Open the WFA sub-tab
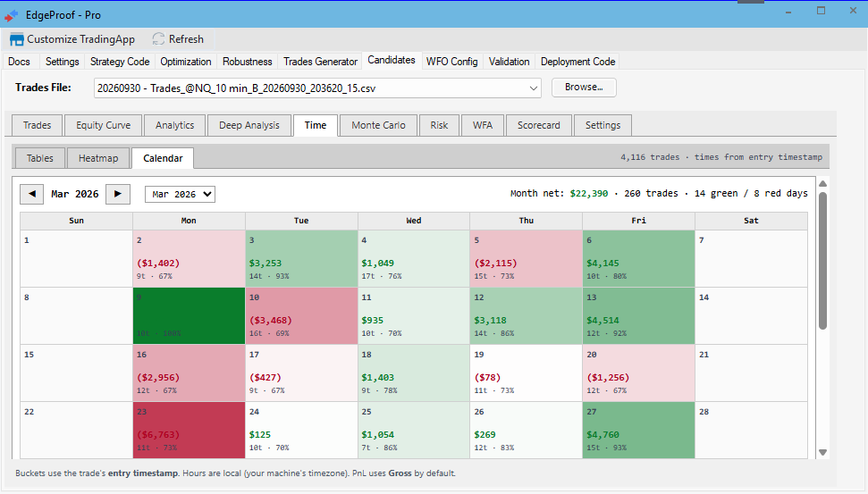Image resolution: width=868 pixels, height=494 pixels. point(483,126)
